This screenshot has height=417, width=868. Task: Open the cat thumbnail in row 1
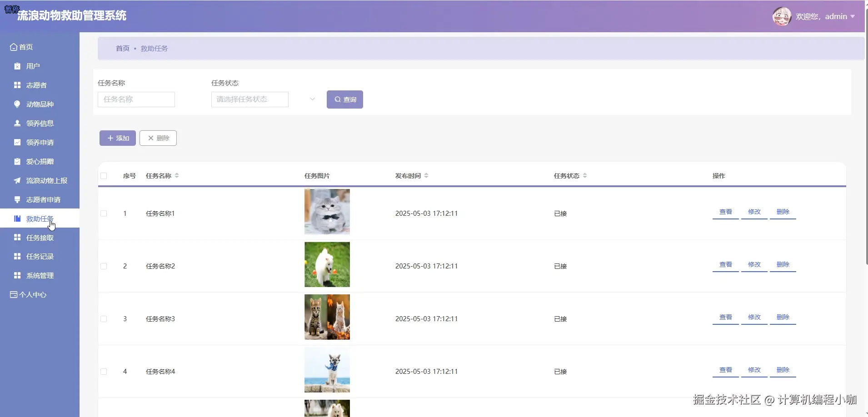click(327, 212)
